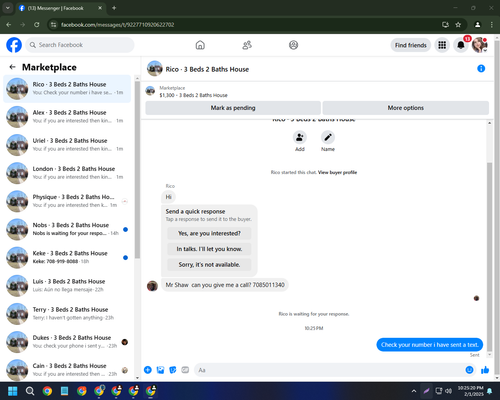Viewport: 500px width, 400px height.
Task: Go back with the Marketplace arrow
Action: pos(13,67)
